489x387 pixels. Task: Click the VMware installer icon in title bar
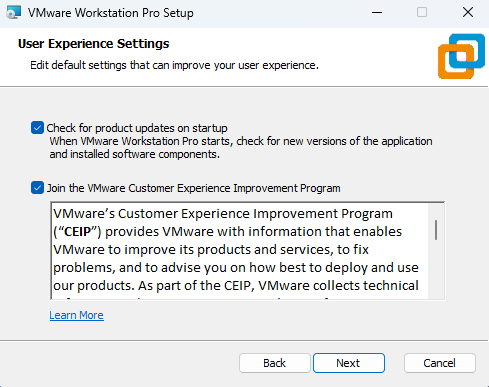13,12
